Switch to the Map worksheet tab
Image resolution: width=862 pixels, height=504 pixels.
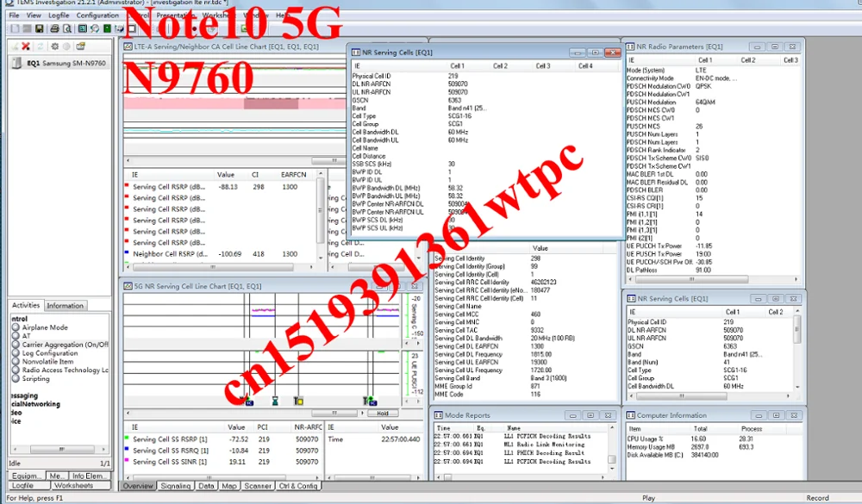click(228, 487)
